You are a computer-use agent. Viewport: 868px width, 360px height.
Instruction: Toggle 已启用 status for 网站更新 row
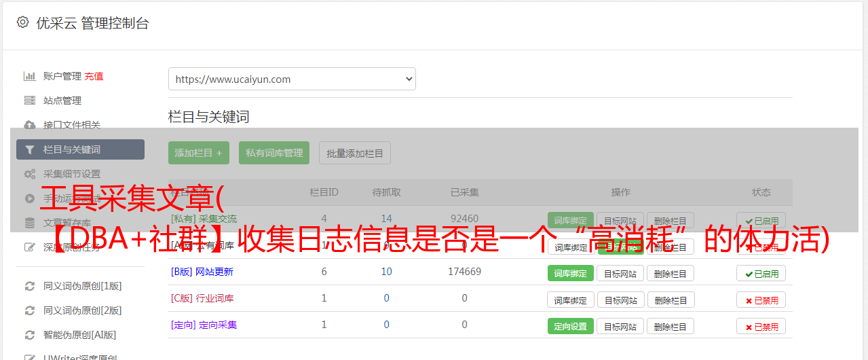[x=761, y=273]
